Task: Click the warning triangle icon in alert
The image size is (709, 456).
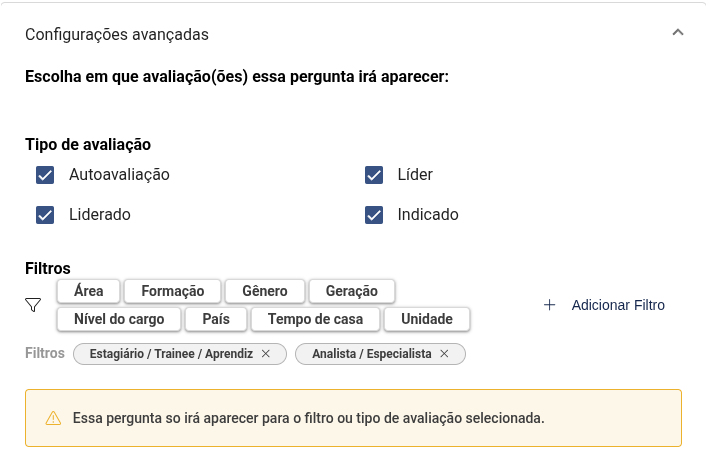Action: click(53, 418)
